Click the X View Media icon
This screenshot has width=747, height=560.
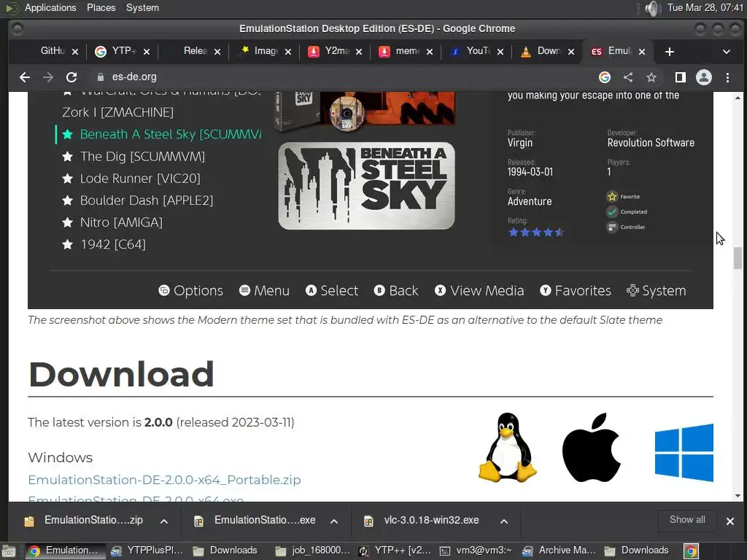click(x=440, y=290)
